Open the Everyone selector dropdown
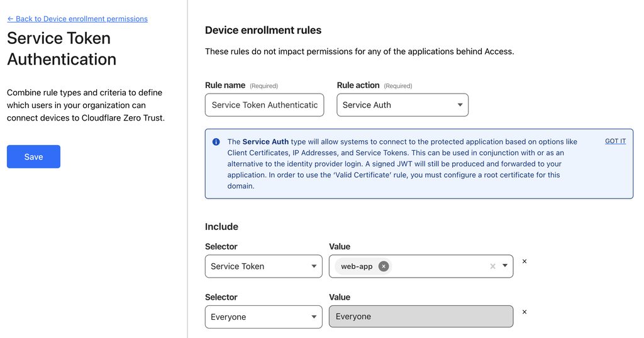The image size is (644, 338). click(x=264, y=317)
